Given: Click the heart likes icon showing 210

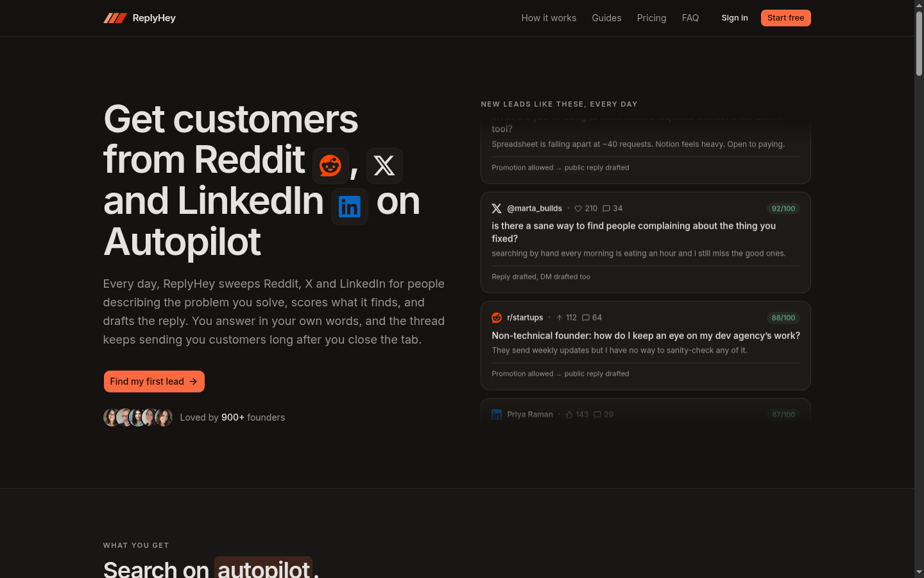Looking at the screenshot, I should tap(578, 209).
